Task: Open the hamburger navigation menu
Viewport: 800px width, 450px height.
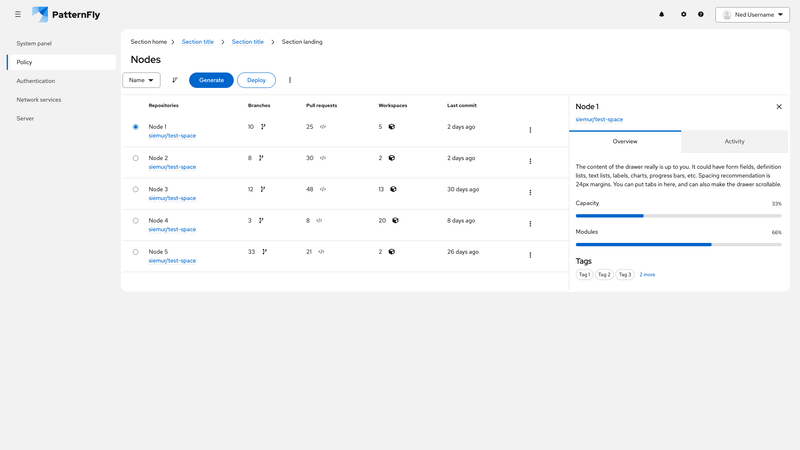Action: 18,14
